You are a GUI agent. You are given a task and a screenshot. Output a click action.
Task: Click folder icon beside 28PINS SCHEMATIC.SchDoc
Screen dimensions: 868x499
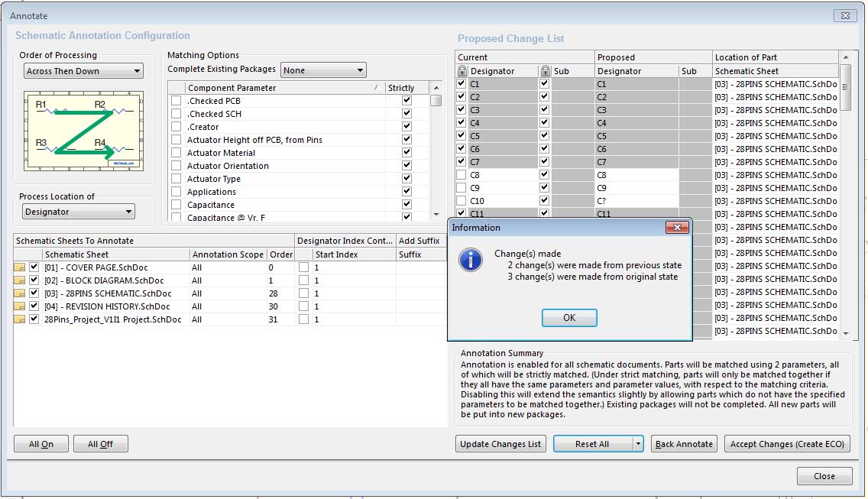point(20,293)
